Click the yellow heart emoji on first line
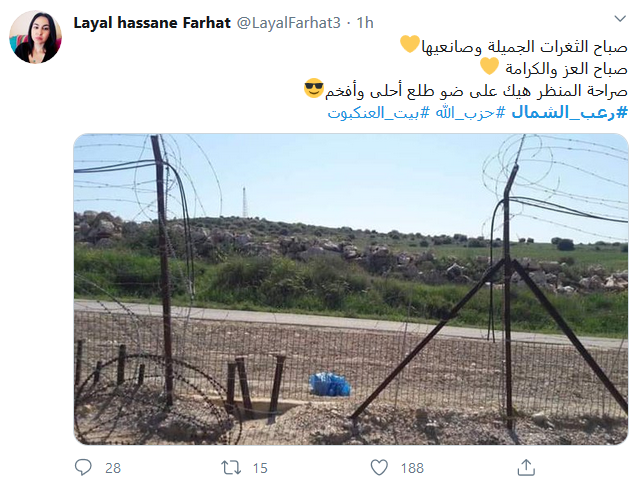Viewport: 639px width, 481px height. click(410, 44)
